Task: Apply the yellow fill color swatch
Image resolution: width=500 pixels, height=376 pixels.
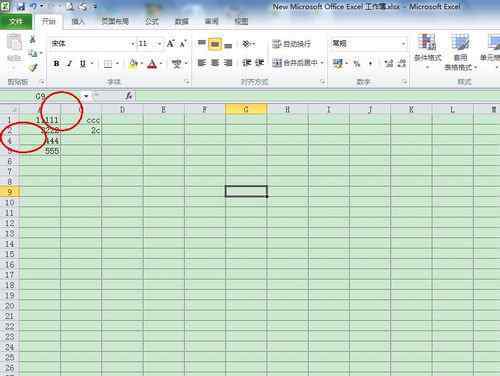Action: [133, 63]
